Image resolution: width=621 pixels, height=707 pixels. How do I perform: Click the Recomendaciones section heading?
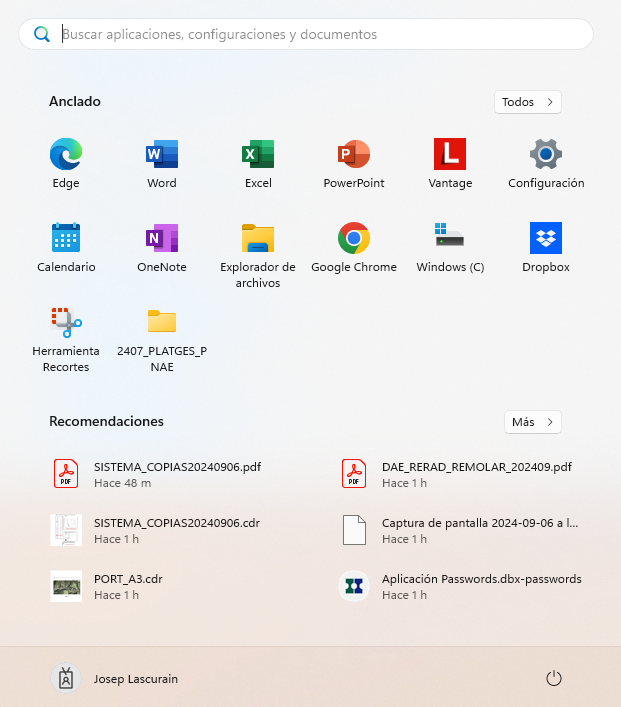[106, 421]
